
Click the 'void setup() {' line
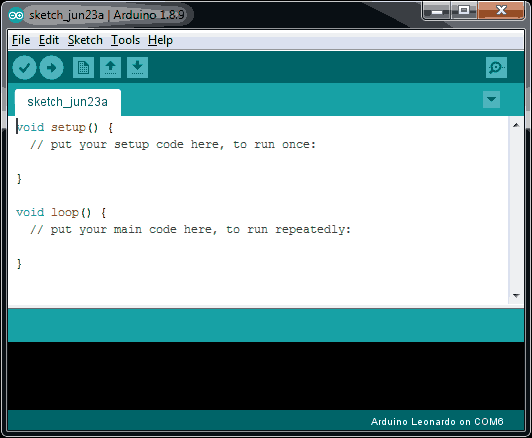pos(64,128)
